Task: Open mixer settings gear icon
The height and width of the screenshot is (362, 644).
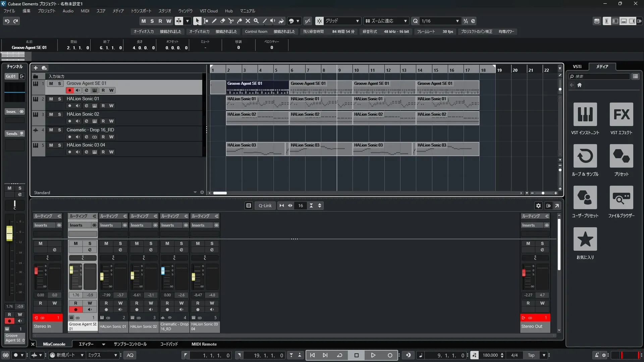Action: pos(538,206)
